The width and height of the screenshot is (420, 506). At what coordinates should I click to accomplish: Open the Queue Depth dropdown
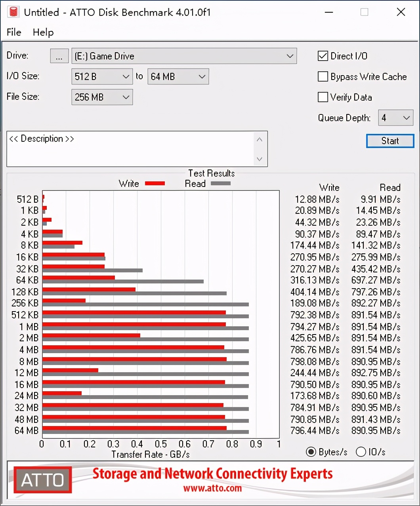click(x=395, y=118)
